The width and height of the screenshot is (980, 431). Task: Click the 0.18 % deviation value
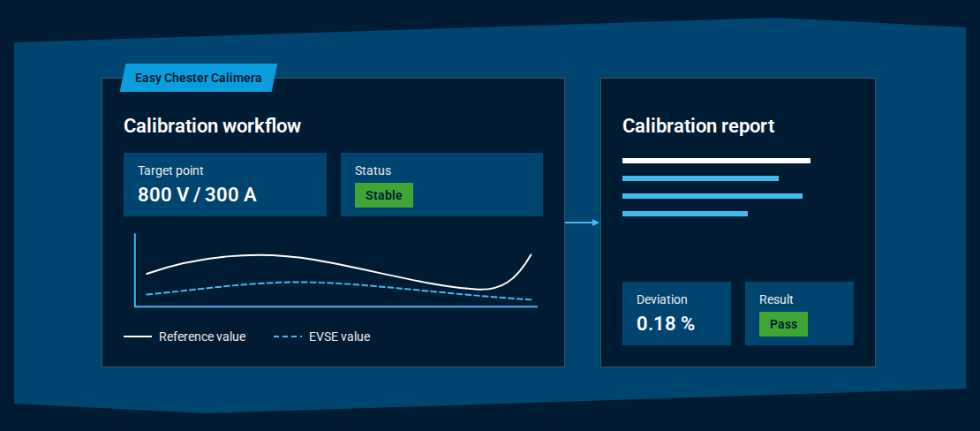(666, 323)
